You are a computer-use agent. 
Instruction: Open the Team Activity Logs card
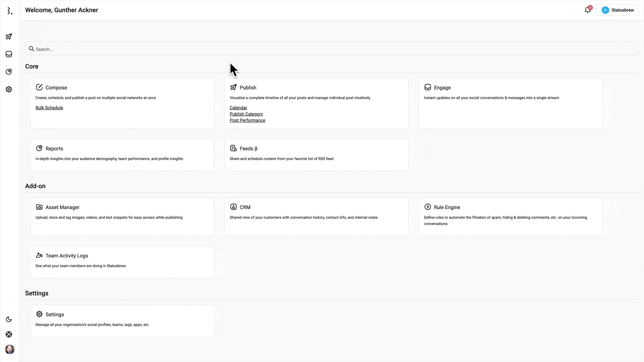(x=122, y=262)
